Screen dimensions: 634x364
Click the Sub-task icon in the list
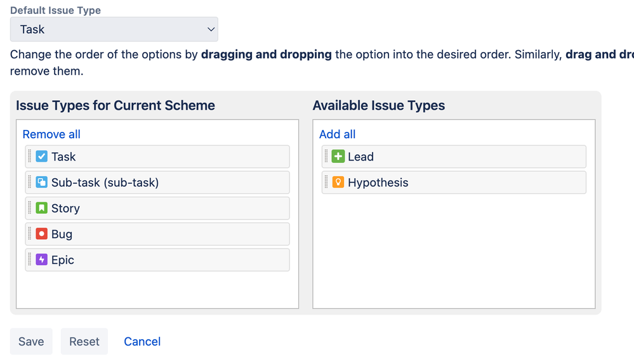pyautogui.click(x=42, y=183)
